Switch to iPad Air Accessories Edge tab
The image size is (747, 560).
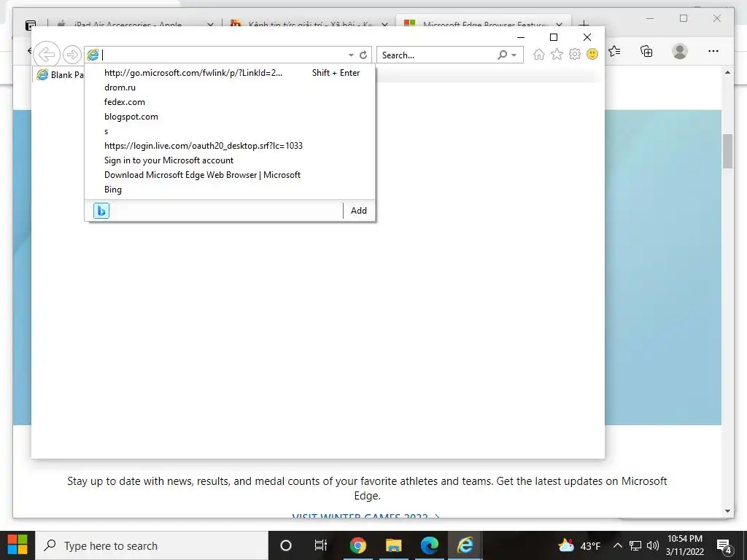coord(127,24)
